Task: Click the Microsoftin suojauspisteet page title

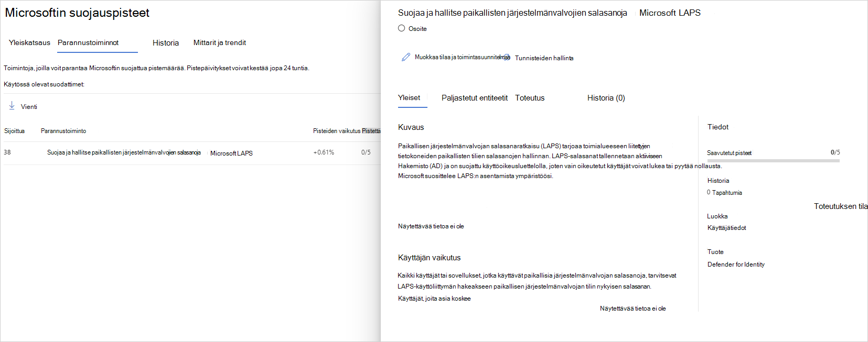Action: 77,13
